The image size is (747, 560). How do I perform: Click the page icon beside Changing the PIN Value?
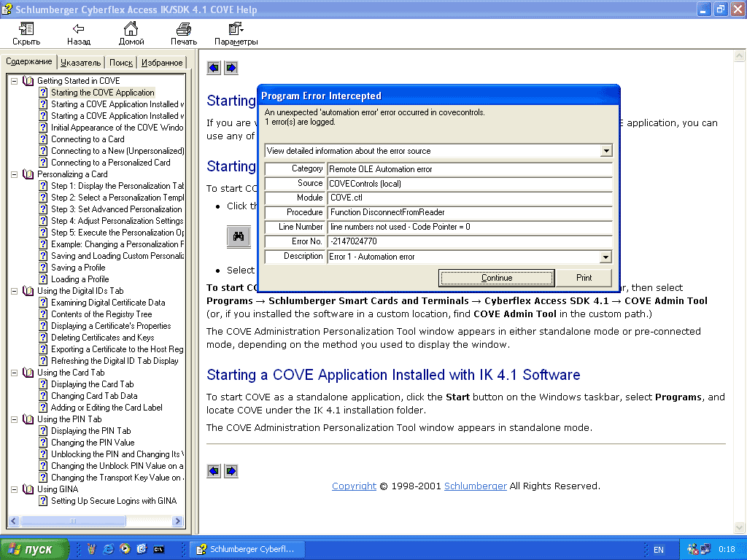43,443
